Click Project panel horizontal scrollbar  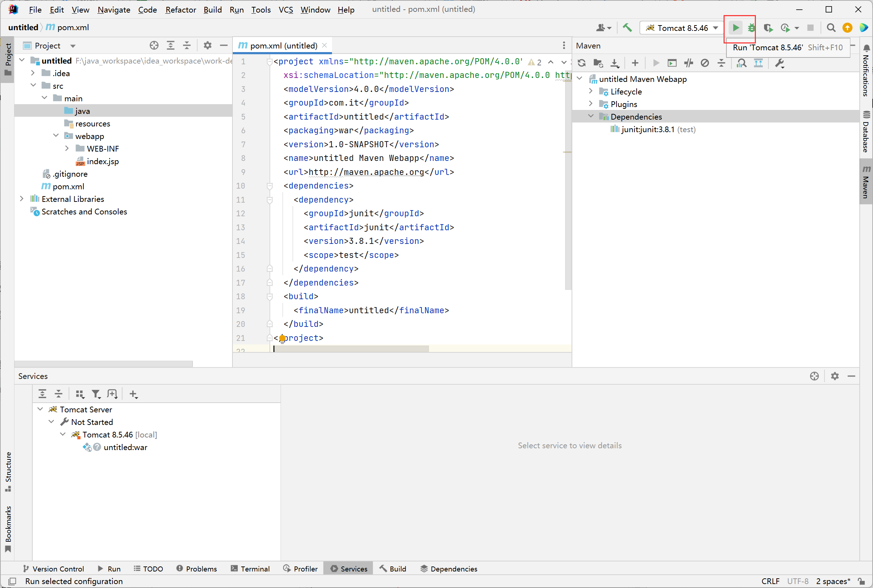coord(103,364)
